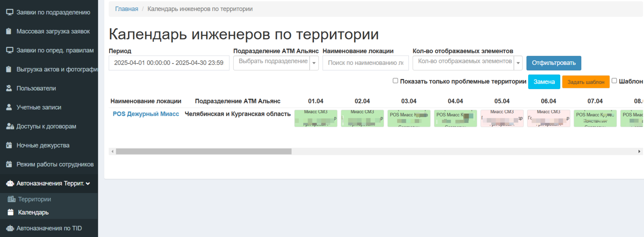644x237 pixels.
Task: Click the Главная breadcrumb link
Action: click(x=127, y=9)
